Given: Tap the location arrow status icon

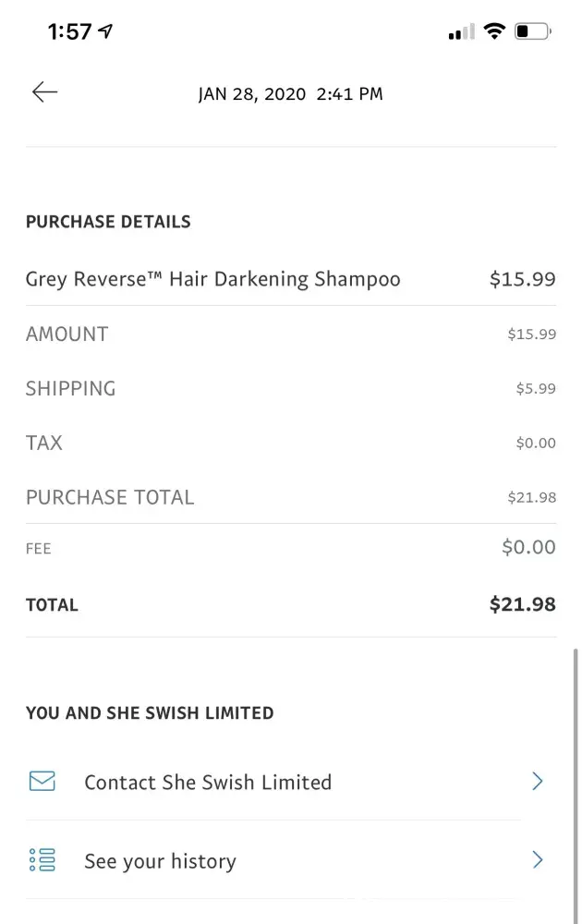Looking at the screenshot, I should (x=106, y=31).
